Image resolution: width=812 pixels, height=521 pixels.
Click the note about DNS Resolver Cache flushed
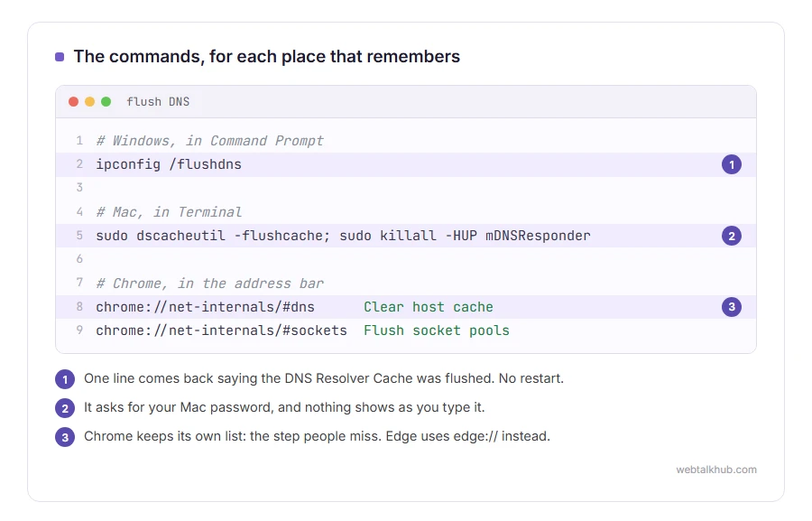(x=324, y=378)
